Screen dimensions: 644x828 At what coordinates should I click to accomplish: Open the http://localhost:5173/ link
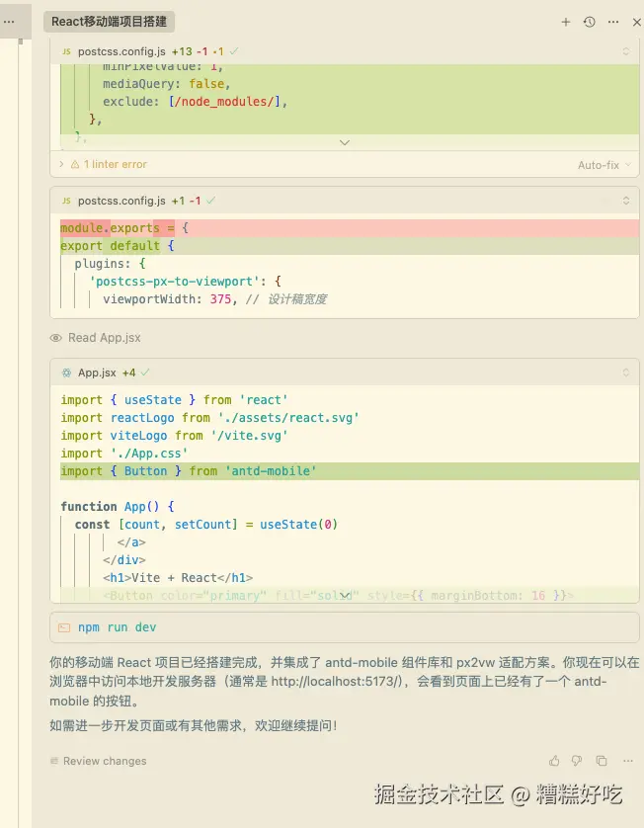(336, 682)
